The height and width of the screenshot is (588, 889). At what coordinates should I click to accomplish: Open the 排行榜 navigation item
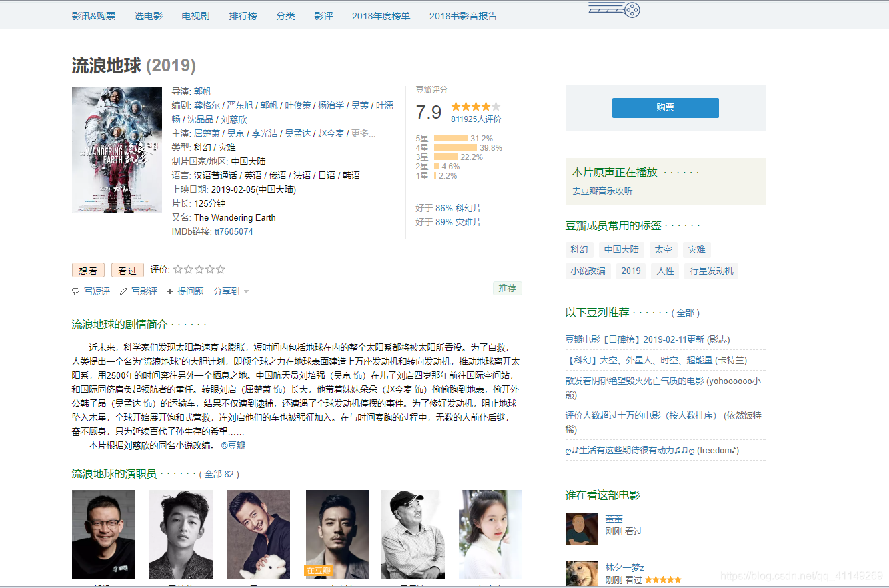coord(243,16)
